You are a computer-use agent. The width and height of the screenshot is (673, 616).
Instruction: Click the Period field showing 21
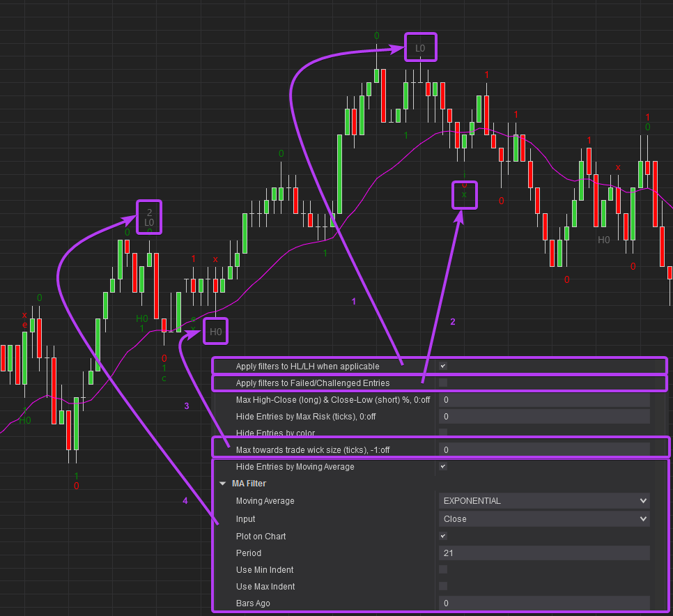coord(544,553)
